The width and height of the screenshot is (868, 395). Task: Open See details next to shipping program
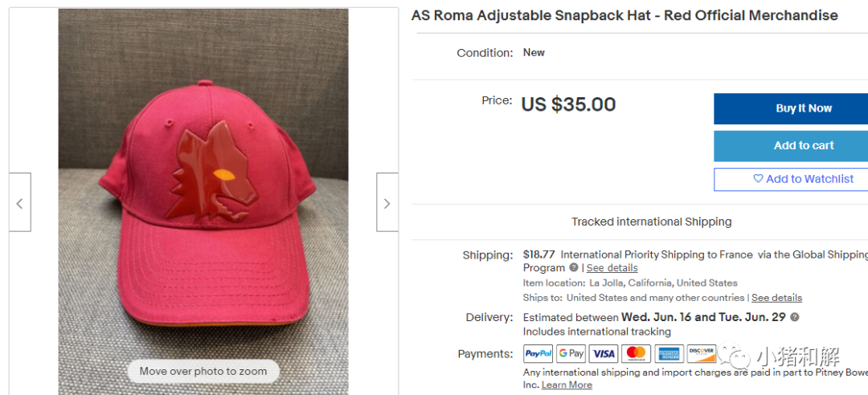(612, 268)
